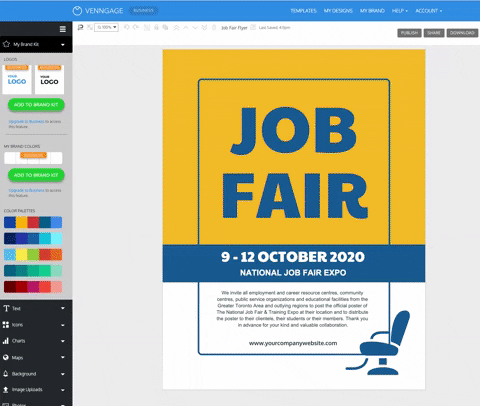Expand the Charts section in the sidebar
480x406 pixels.
[x=36, y=341]
